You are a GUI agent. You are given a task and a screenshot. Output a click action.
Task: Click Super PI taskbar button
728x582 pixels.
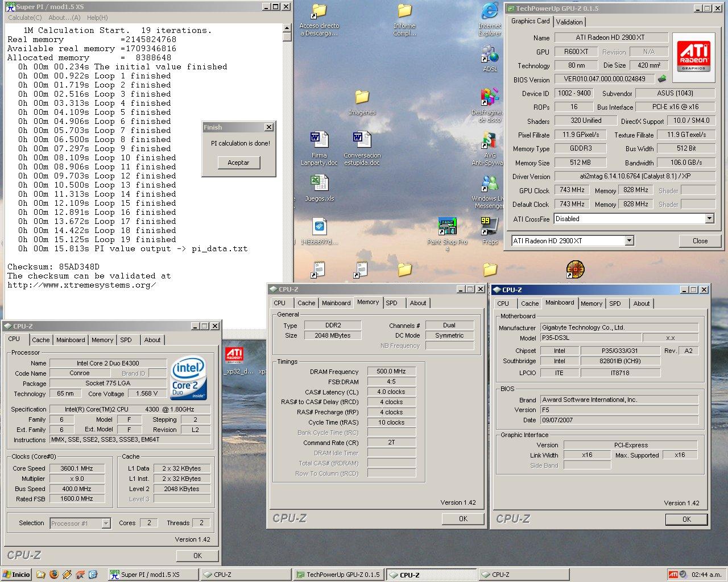pos(152,575)
